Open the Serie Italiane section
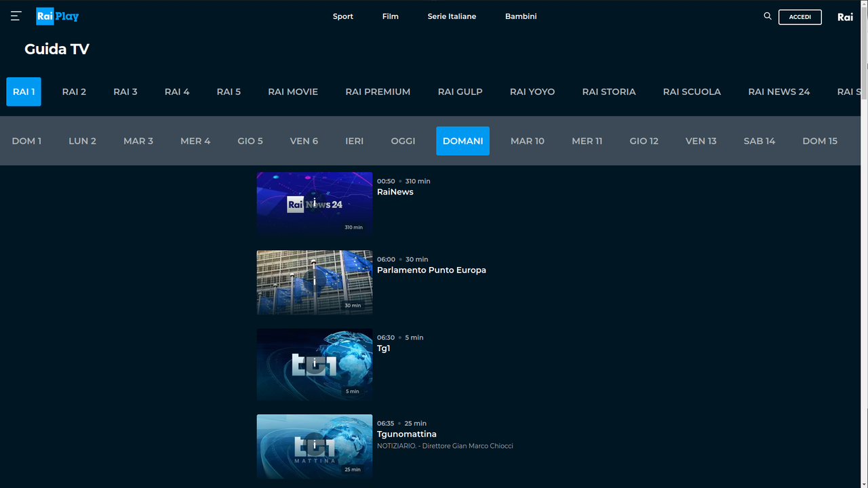Image resolution: width=868 pixels, height=488 pixels. click(452, 16)
